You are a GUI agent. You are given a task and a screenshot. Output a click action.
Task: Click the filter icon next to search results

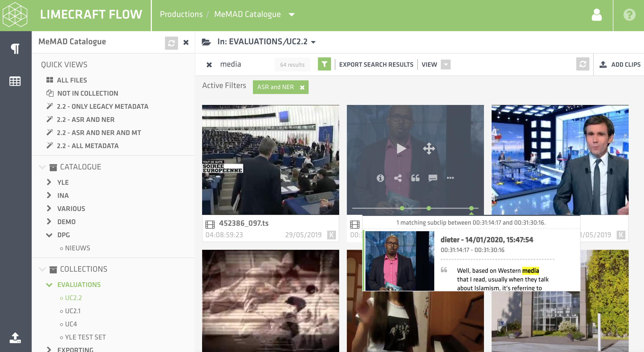[x=324, y=64]
